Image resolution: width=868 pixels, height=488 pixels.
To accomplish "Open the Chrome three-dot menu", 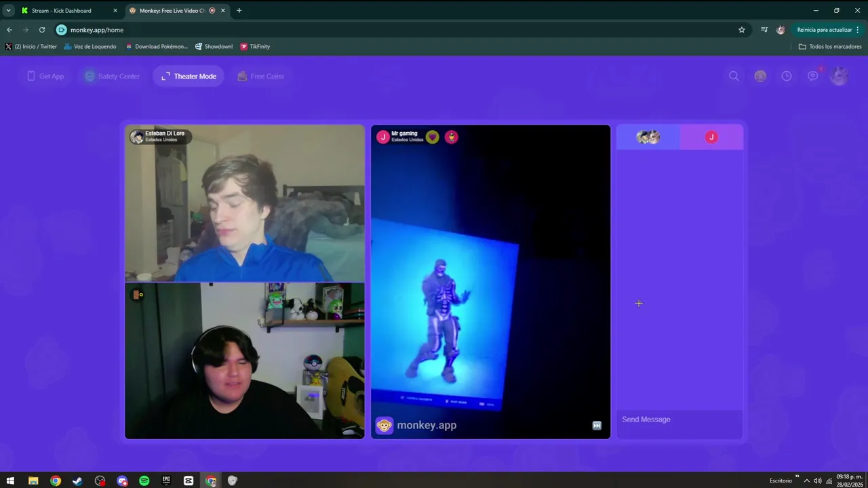I will tap(858, 30).
